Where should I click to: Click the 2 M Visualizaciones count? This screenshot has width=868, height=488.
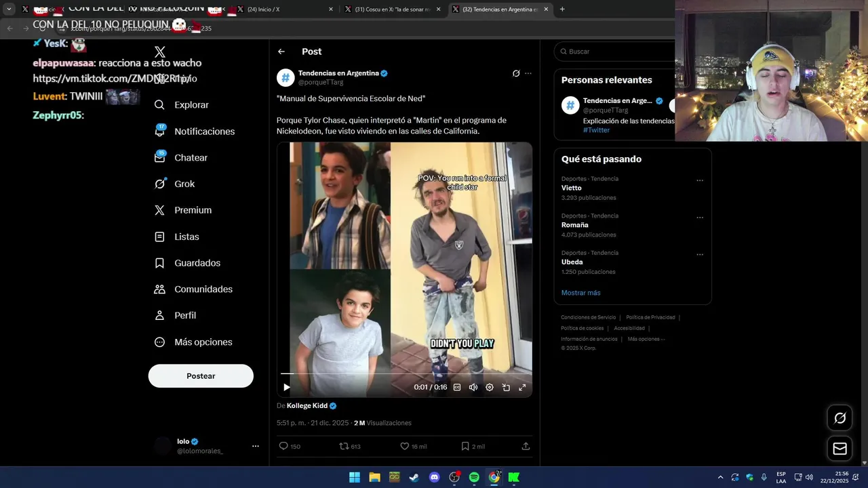point(382,423)
